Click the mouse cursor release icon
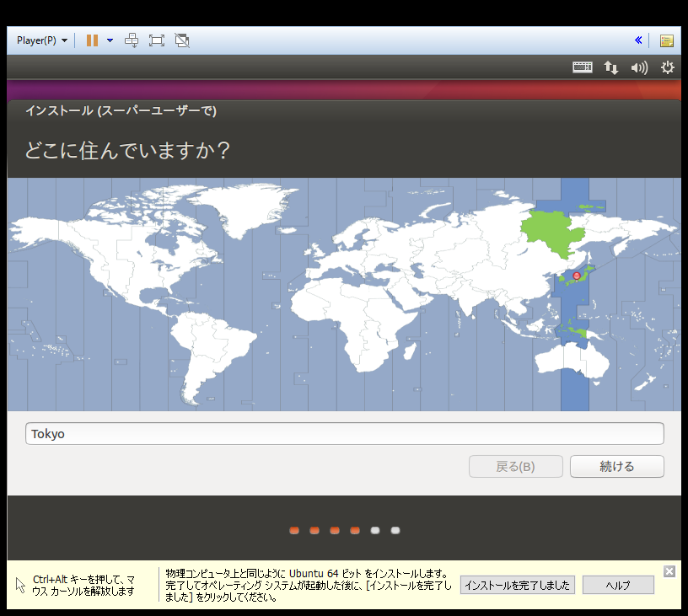This screenshot has height=616, width=688. [20, 586]
